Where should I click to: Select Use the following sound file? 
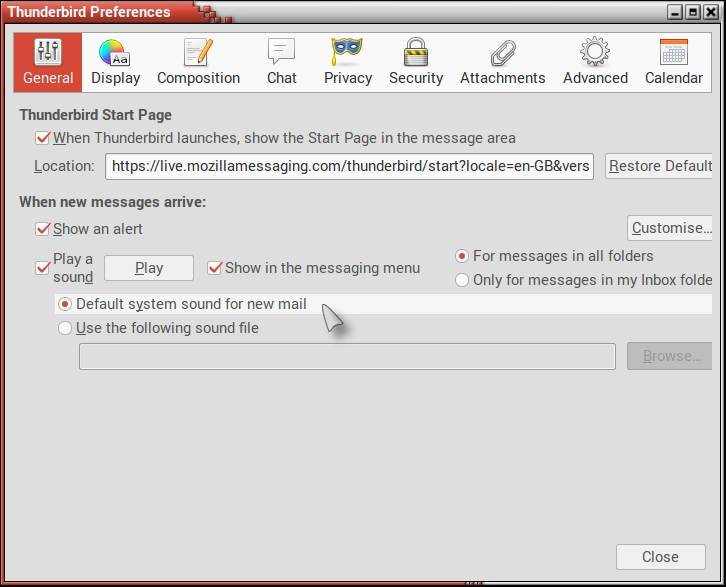65,328
